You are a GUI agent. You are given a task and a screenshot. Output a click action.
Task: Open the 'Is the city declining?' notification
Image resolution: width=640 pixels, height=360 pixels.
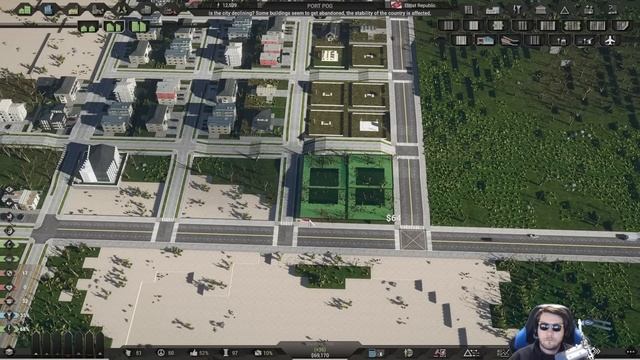pos(320,13)
